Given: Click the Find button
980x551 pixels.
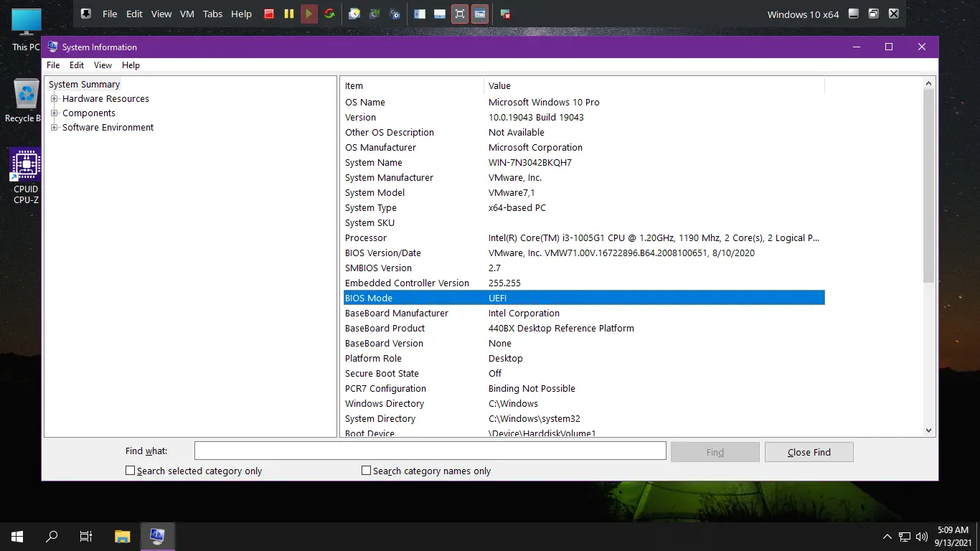Looking at the screenshot, I should coord(715,452).
